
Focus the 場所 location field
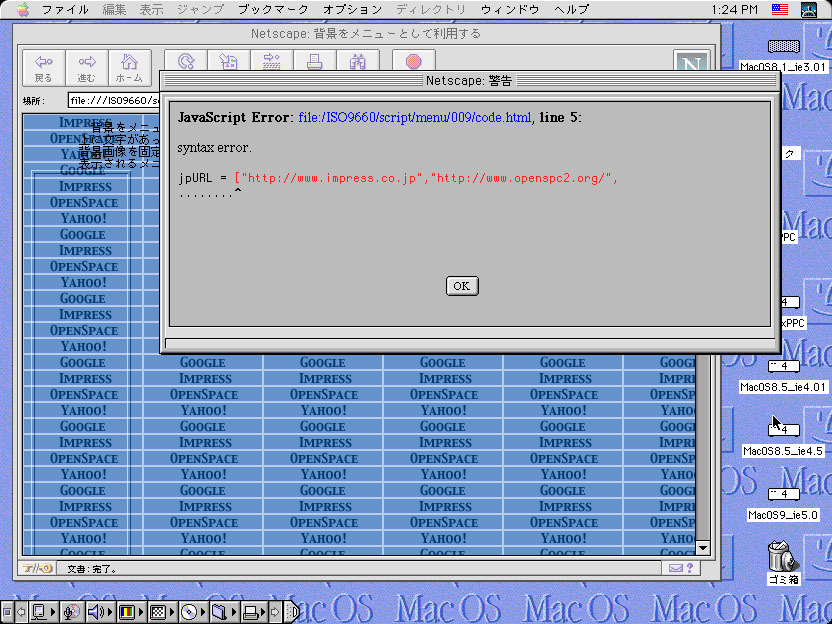pos(114,100)
